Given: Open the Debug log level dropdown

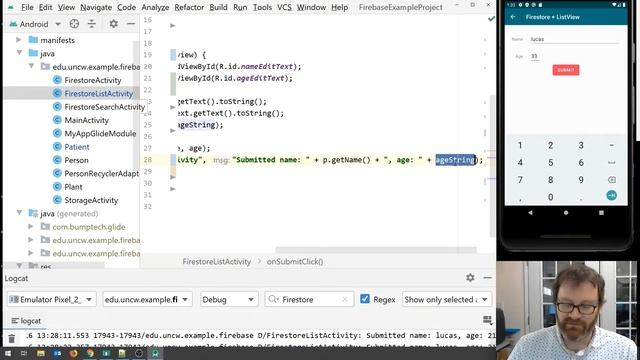Looking at the screenshot, I should click(x=228, y=299).
